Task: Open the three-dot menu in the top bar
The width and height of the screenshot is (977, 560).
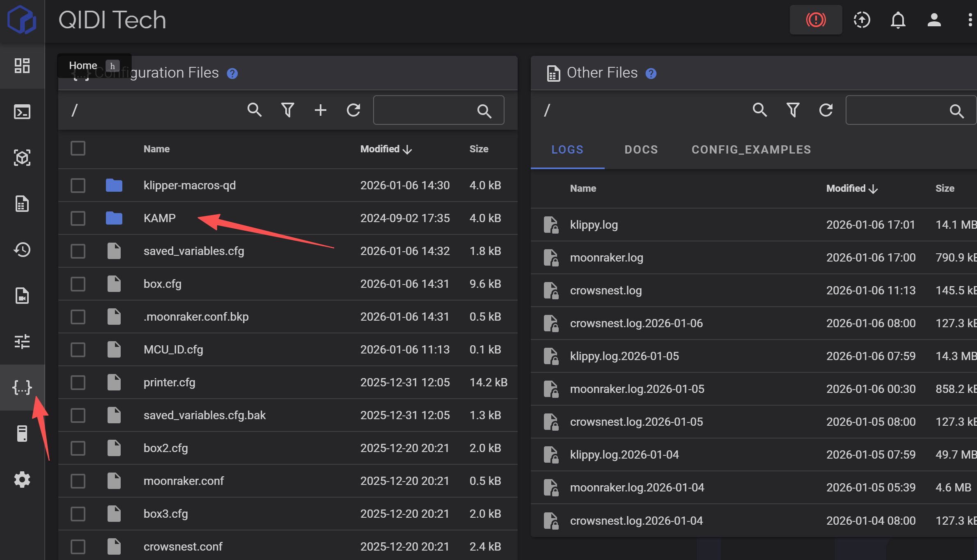Action: 970,20
